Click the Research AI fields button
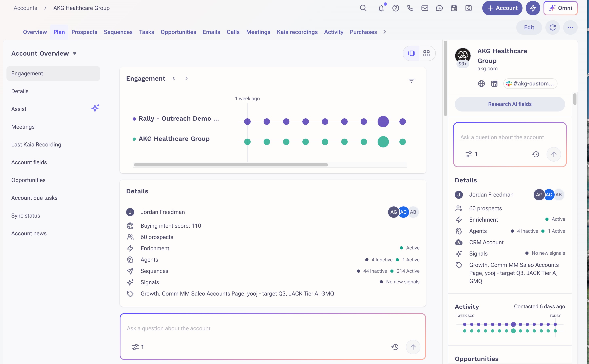589x364 pixels. tap(510, 104)
